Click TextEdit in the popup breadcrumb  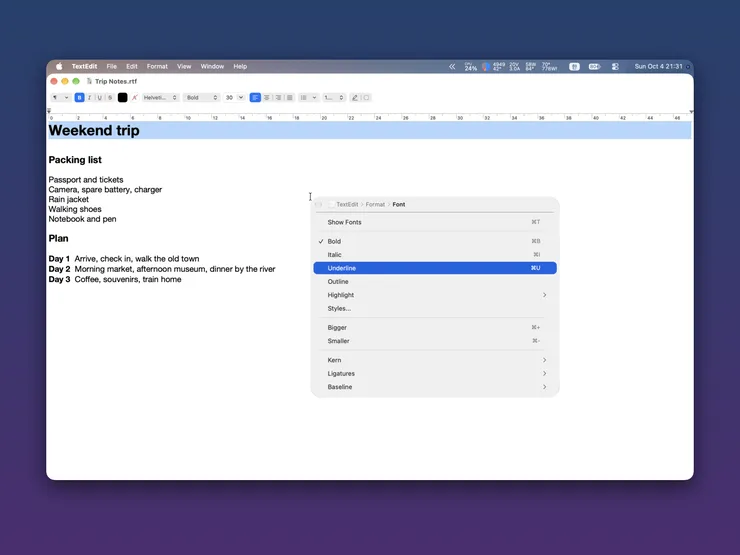point(347,204)
